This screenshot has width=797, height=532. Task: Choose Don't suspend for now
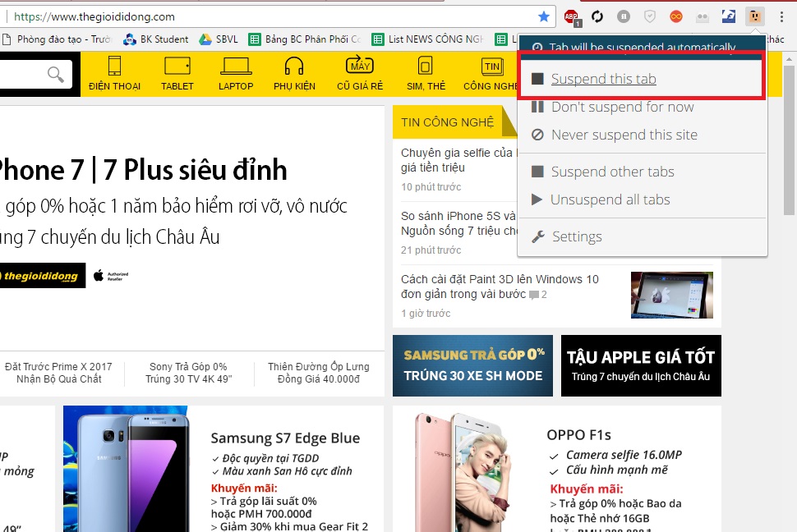click(642, 107)
